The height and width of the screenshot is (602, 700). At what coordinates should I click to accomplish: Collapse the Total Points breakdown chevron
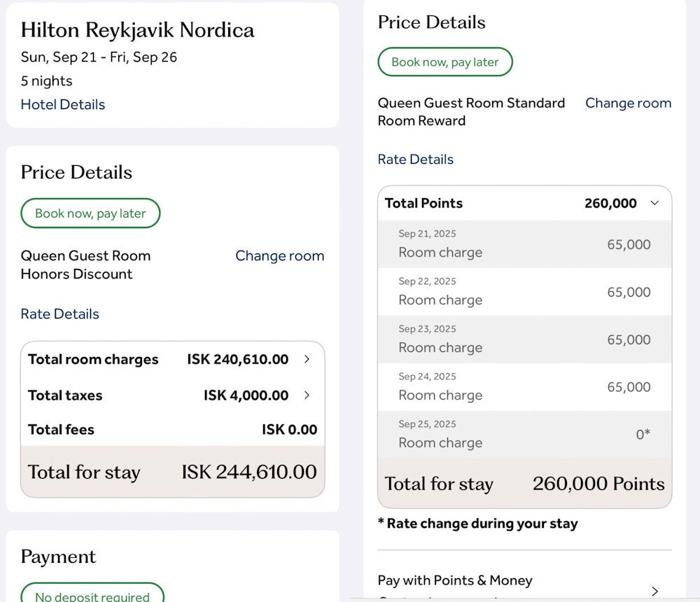click(654, 203)
